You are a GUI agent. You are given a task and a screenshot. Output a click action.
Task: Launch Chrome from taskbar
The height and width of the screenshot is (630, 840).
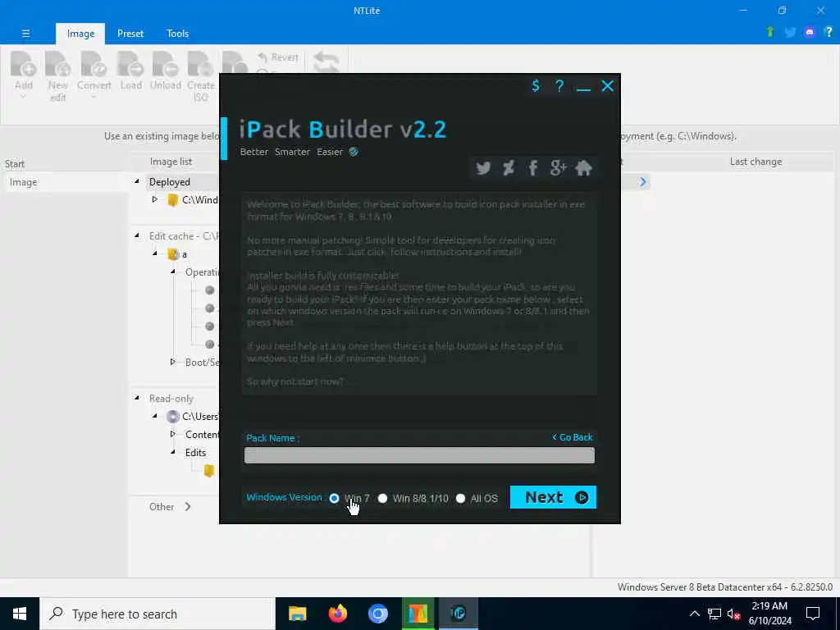377,614
